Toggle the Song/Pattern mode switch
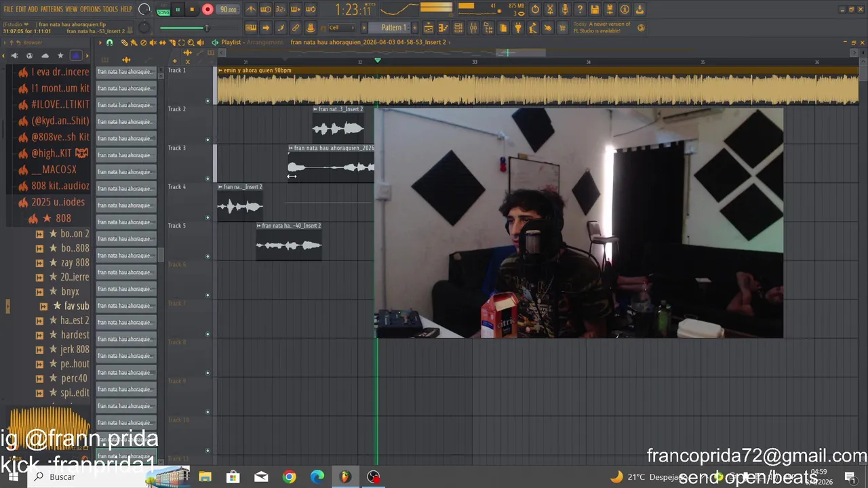The image size is (868, 488). (x=163, y=9)
